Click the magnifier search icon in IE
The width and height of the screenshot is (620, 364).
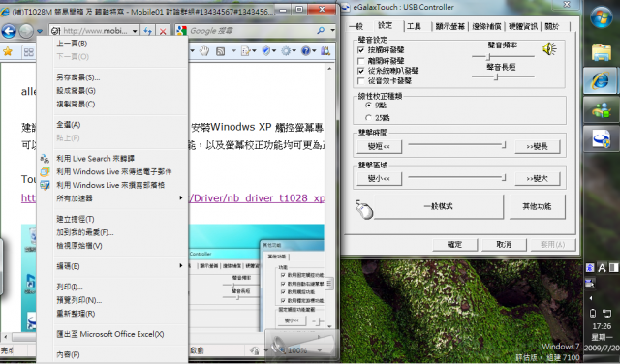pos(321,30)
